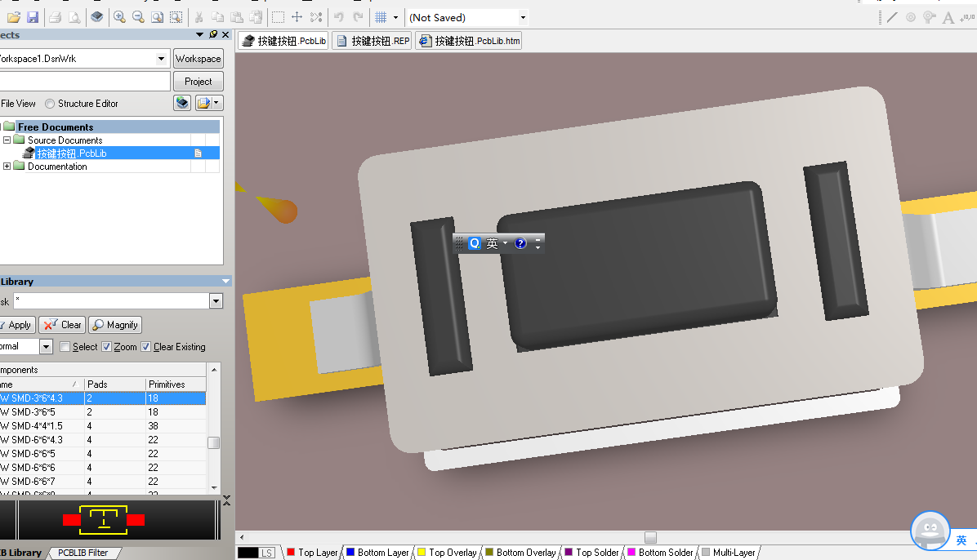977x560 pixels.
Task: Switch to 按键按钮.REP document tab
Action: coord(373,41)
